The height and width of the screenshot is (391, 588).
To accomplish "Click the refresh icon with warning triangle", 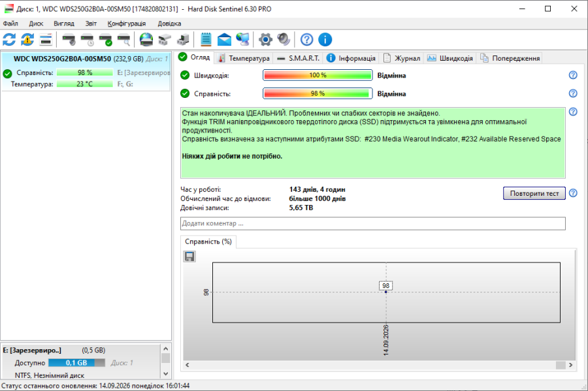I will (x=27, y=39).
